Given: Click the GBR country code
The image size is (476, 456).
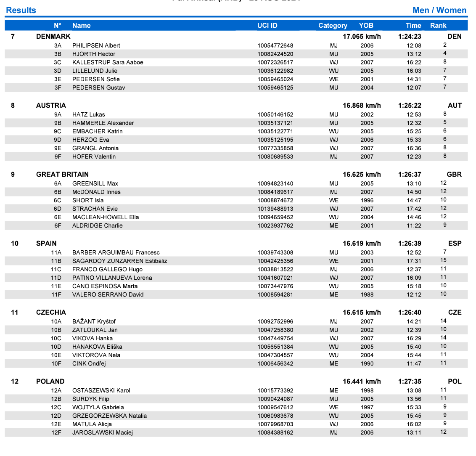Looking at the screenshot, I should pos(454,174).
